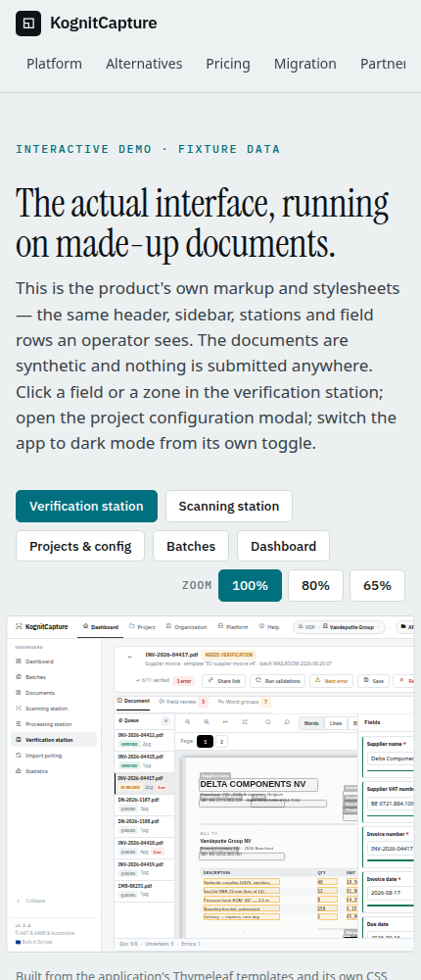Image resolution: width=421 pixels, height=980 pixels.
Task: Select the Verification station demo tab
Action: (x=86, y=507)
